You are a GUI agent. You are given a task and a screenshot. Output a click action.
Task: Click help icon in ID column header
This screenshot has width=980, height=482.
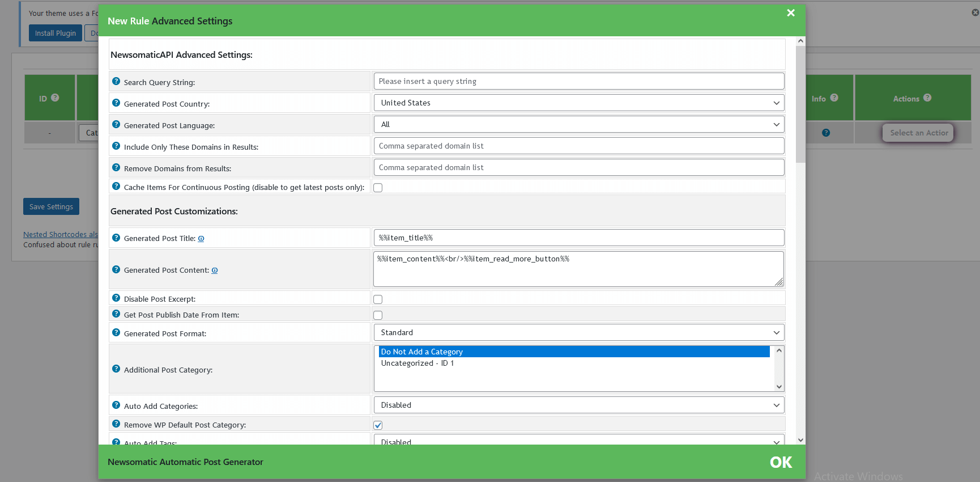pos(55,98)
